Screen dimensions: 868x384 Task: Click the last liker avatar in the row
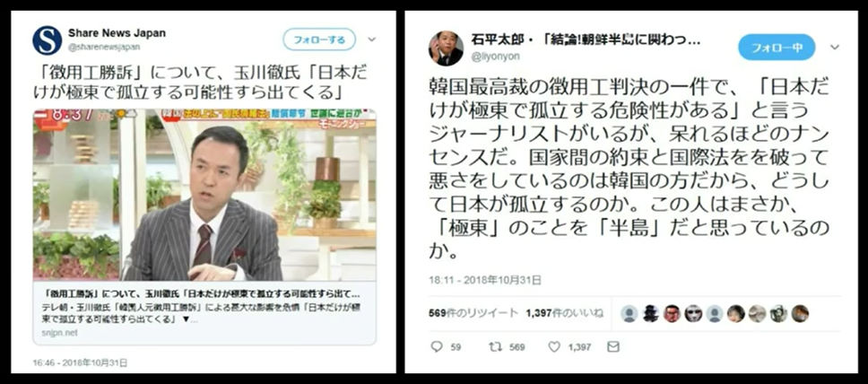799,314
